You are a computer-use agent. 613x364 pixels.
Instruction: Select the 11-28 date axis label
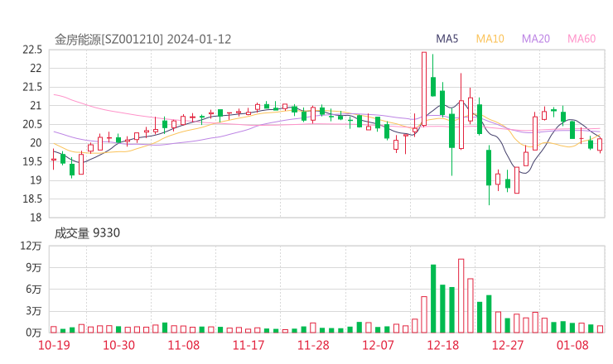click(313, 345)
